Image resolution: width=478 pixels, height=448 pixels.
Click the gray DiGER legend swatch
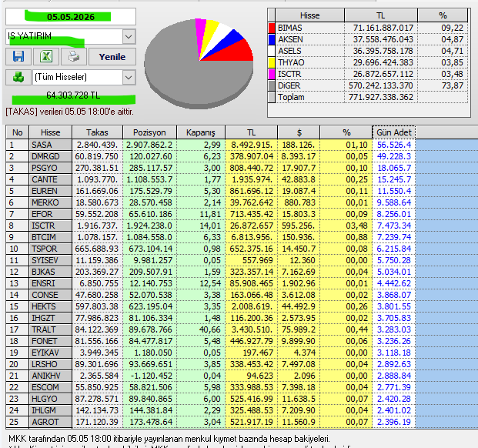pos(272,85)
